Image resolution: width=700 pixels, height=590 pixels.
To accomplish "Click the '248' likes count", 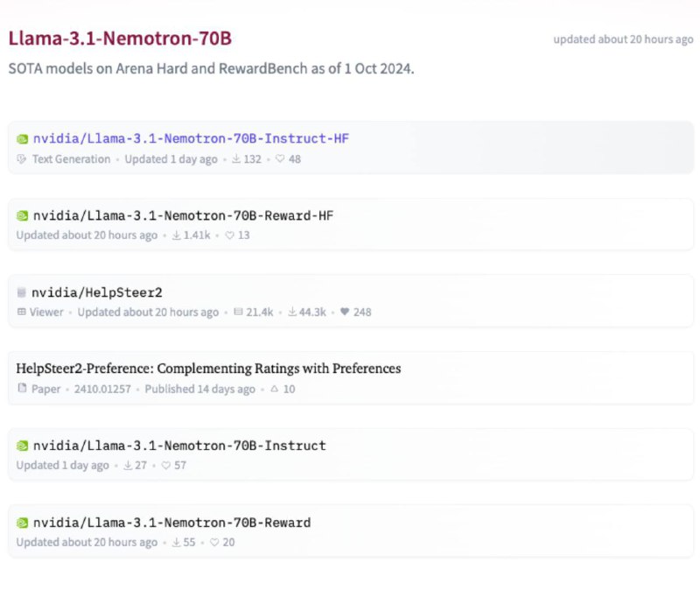I will tap(362, 312).
